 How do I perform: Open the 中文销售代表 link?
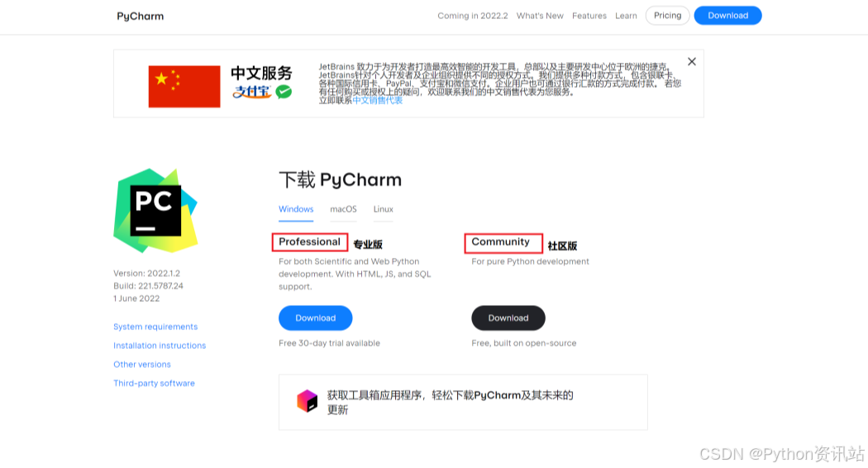point(378,100)
